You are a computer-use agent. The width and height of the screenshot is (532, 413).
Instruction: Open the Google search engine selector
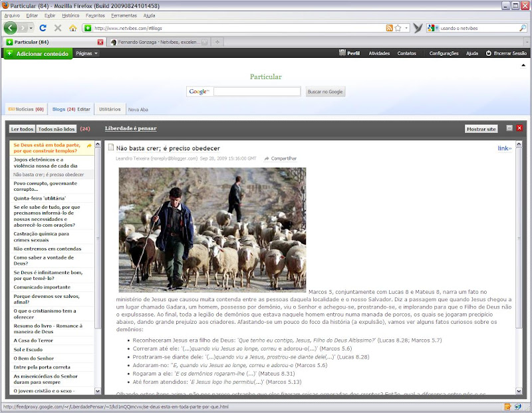coord(433,28)
